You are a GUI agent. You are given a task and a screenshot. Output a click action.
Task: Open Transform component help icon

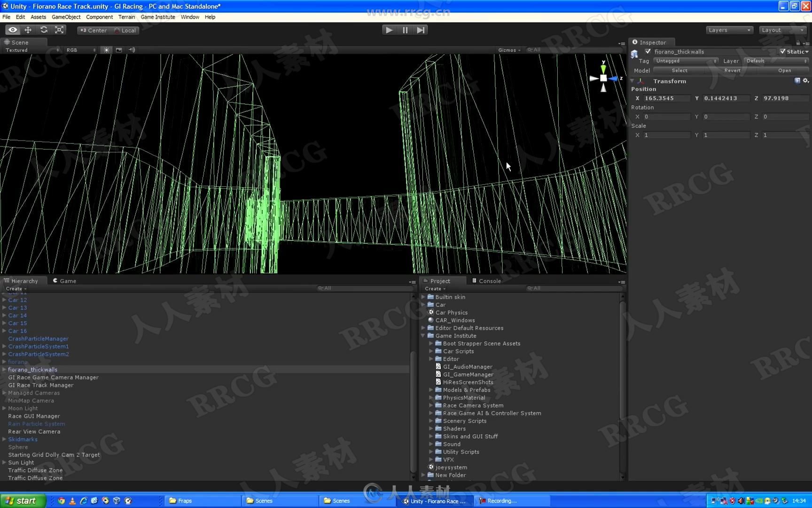click(x=797, y=81)
